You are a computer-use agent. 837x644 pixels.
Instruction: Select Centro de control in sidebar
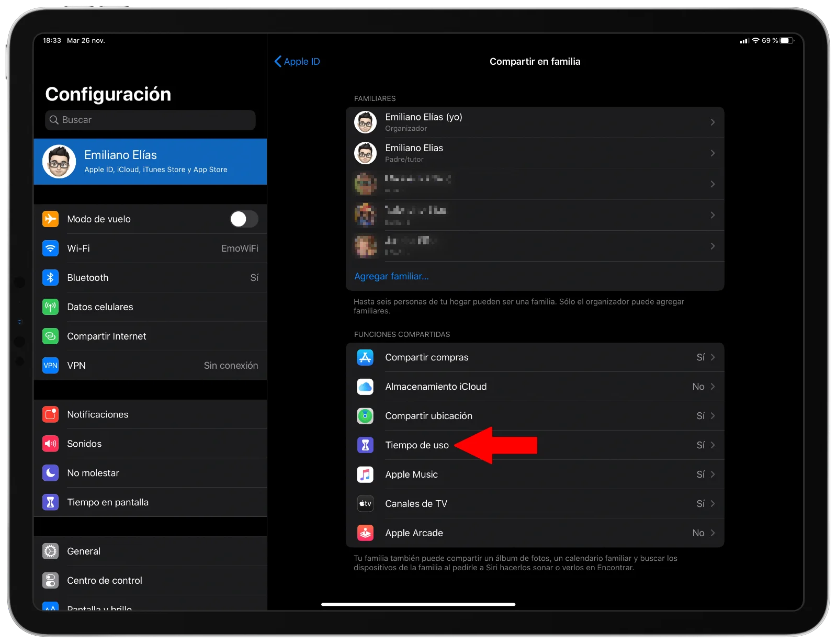tap(150, 581)
